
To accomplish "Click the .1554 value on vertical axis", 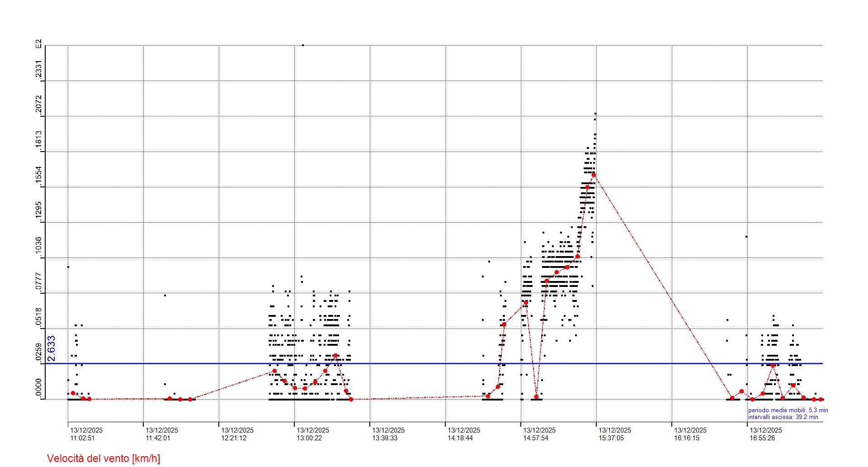I will tap(39, 176).
